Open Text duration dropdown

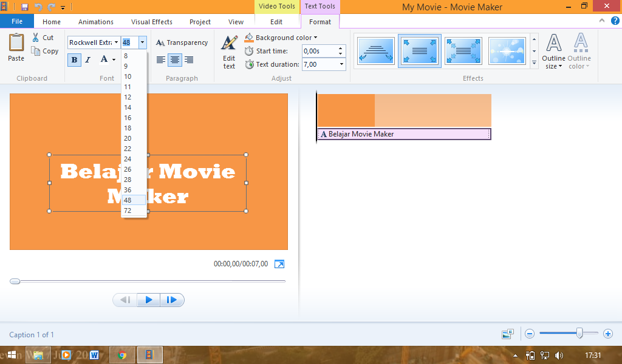point(341,64)
